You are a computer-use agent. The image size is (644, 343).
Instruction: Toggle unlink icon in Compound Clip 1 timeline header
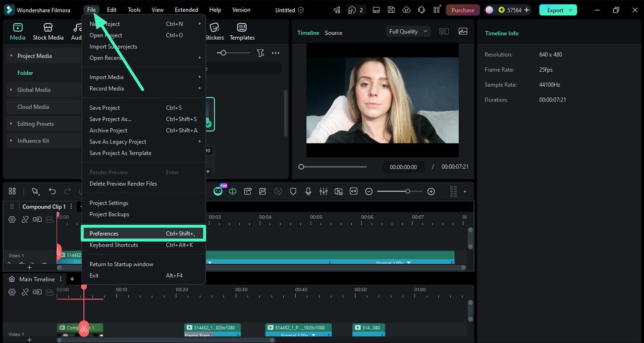[25, 219]
